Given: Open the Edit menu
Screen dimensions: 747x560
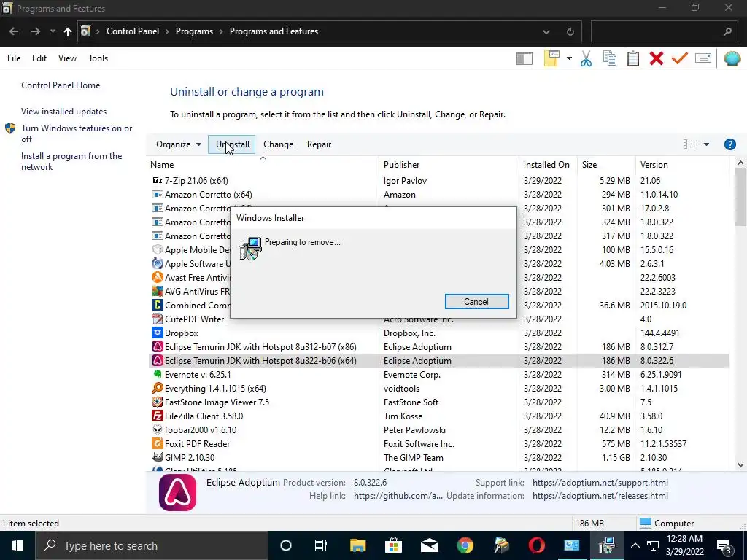Looking at the screenshot, I should tap(39, 58).
